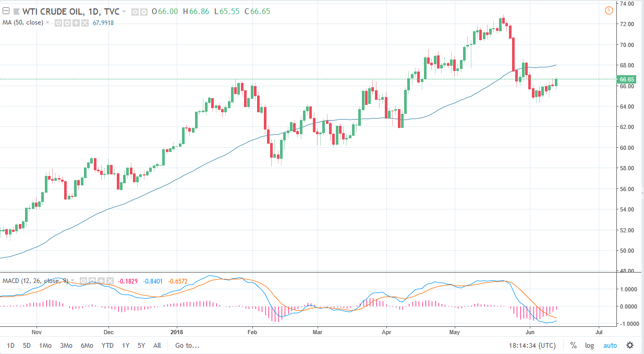Viewport: 644px width, 354px height.
Task: Click the eye icon to hide the MA indicator
Action: coord(58,22)
